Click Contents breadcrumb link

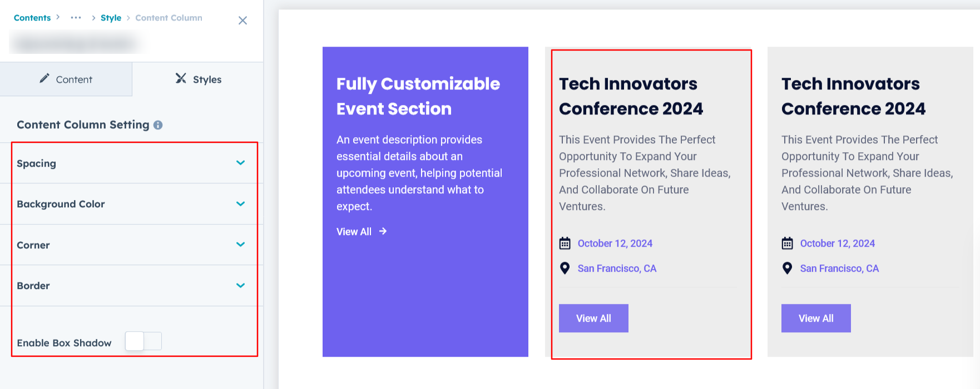coord(32,18)
